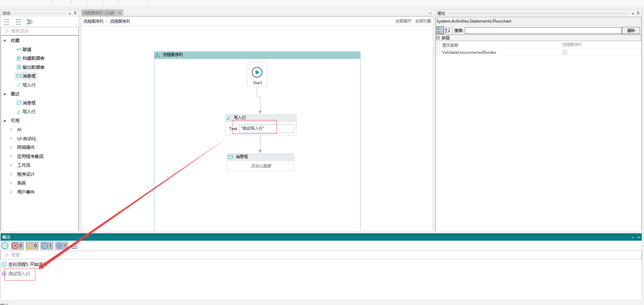The width and height of the screenshot is (644, 305).
Task: Select 消息框 in the 收藏 group
Action: (26, 76)
